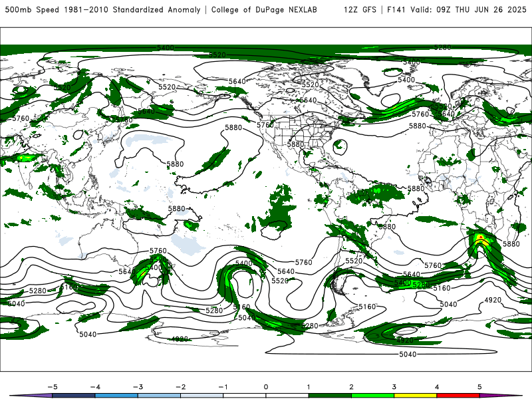Click the red anomaly maximum off South Africa

481,236
